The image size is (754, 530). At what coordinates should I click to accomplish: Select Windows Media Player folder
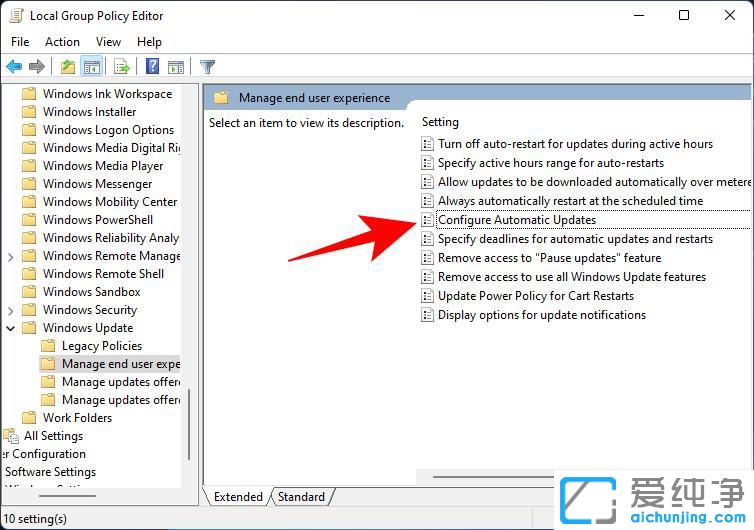(103, 166)
